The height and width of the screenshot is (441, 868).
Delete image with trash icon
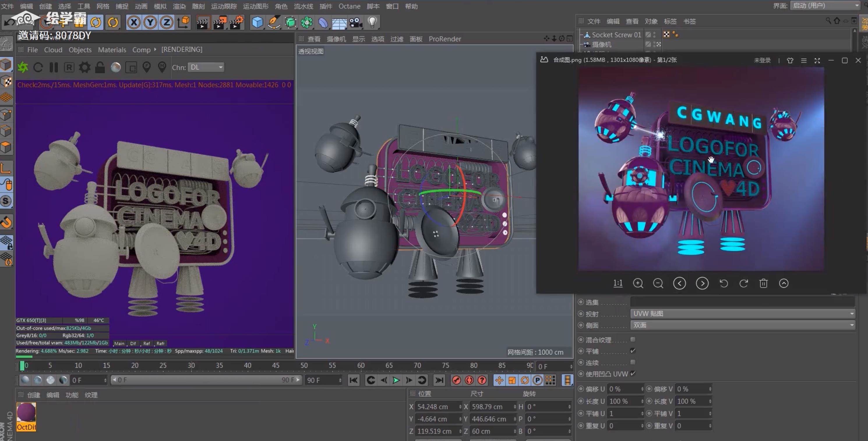[763, 283]
